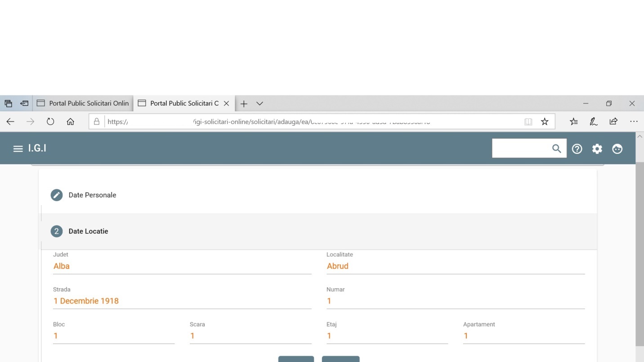Select the Numar input field containing 1
The image size is (644, 362).
coord(455,300)
